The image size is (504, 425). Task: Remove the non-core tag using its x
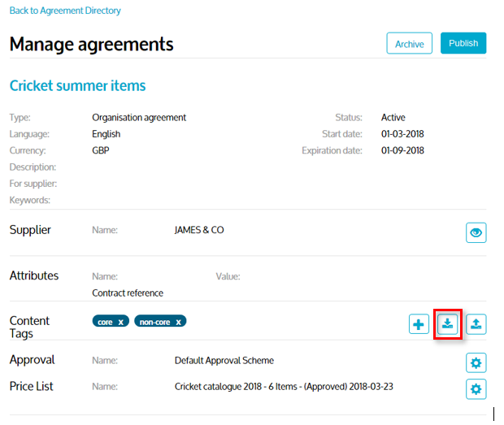click(x=179, y=322)
